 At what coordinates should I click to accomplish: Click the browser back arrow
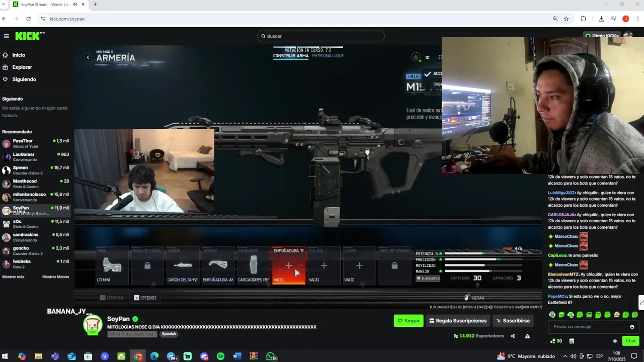[x=5, y=19]
